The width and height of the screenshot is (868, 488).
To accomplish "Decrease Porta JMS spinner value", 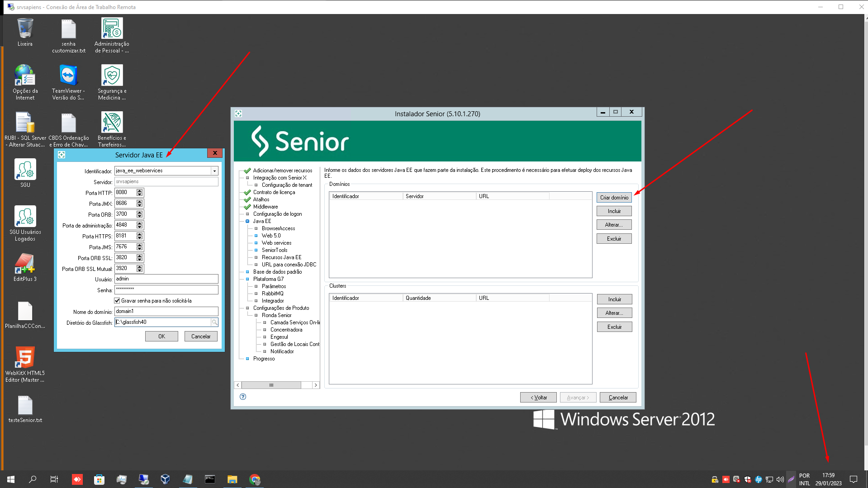I will 140,249.
